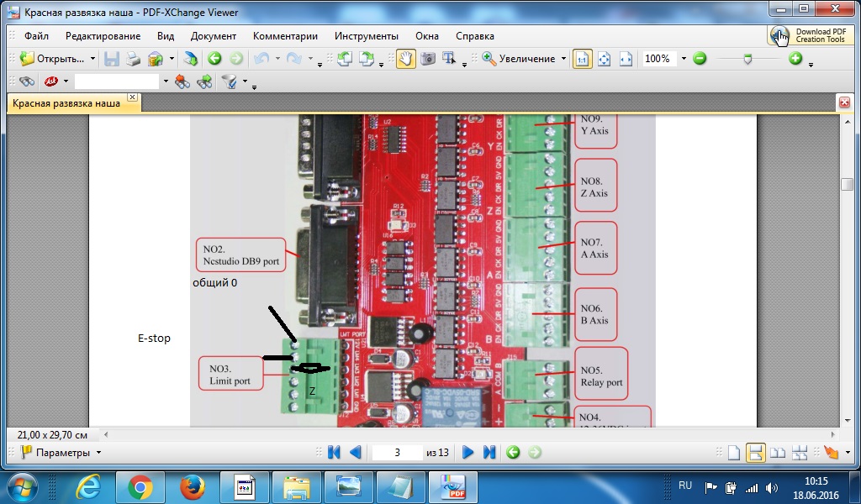Adjust the zoom slider handle

(x=747, y=59)
